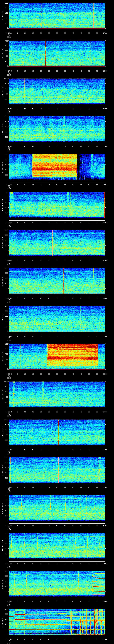Select spike near 31 s in 13:27:00 spectrogram
114x644 pixels.
point(59,432)
